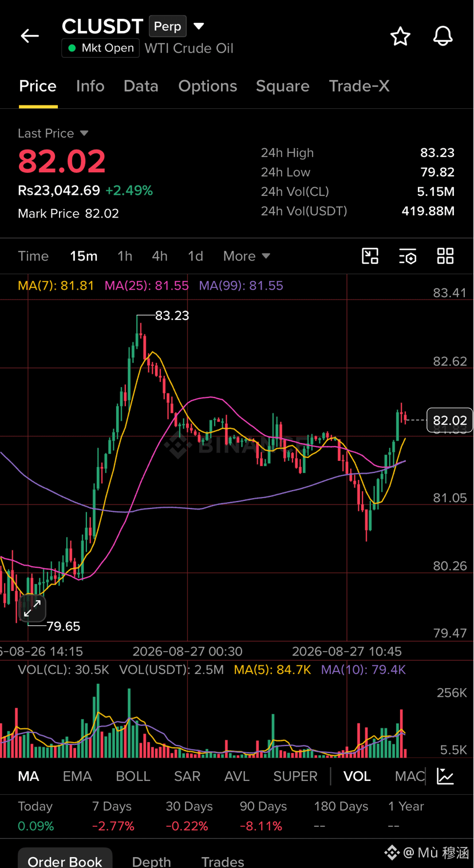Tap the volume MA(10): 79.4K legend

tap(364, 669)
